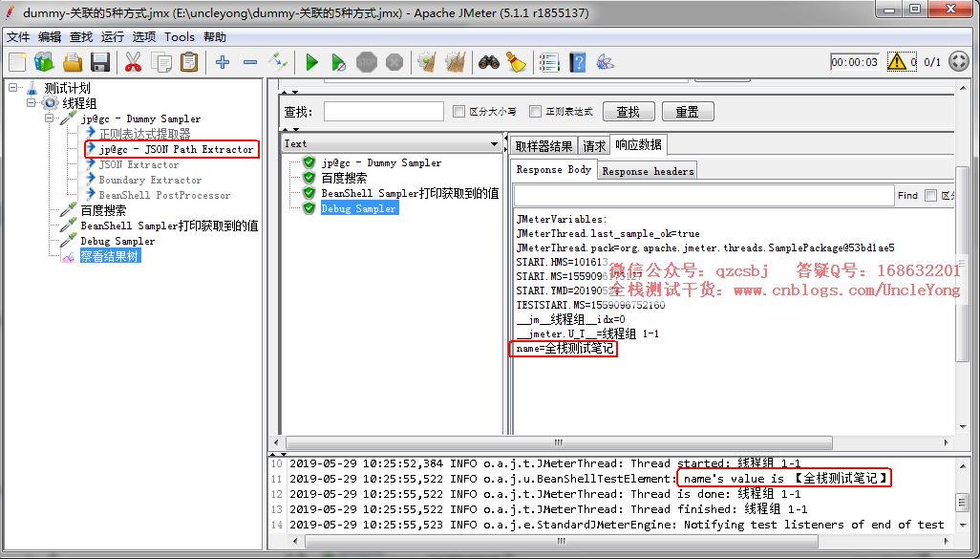
Task: Open the Templates icon in toolbar
Action: tap(44, 62)
